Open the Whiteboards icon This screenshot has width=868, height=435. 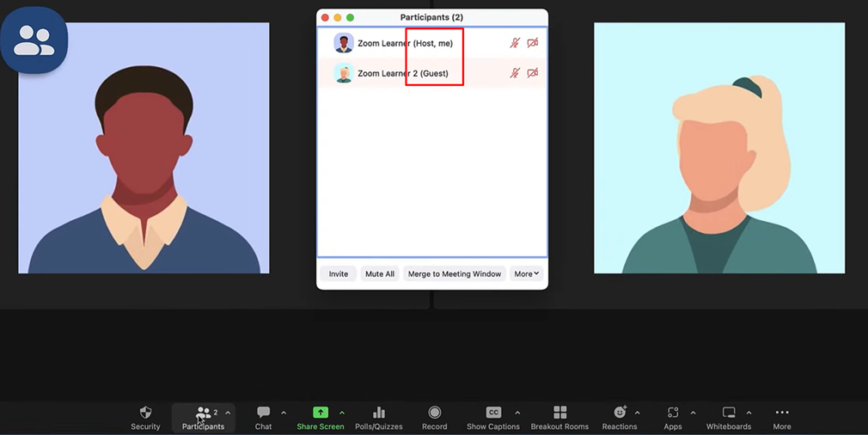click(728, 414)
